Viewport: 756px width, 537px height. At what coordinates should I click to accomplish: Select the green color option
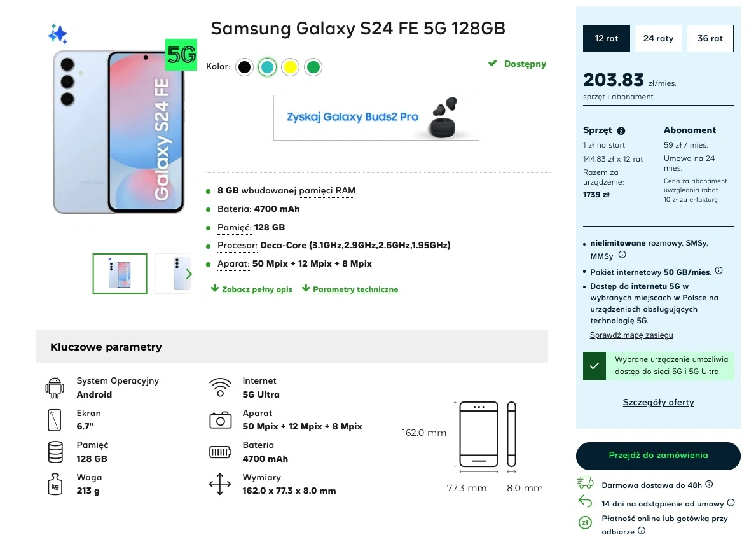coord(313,67)
